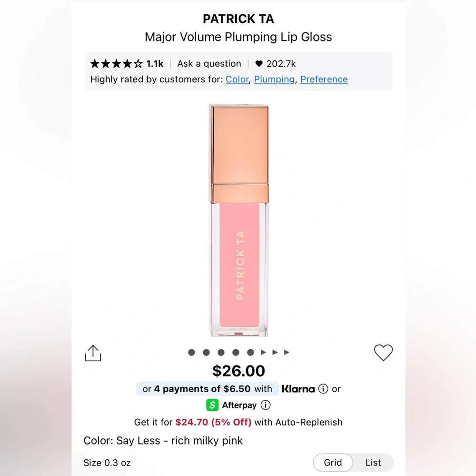476x476 pixels.
Task: Click the single forward arrow under the product photo
Action: click(263, 352)
